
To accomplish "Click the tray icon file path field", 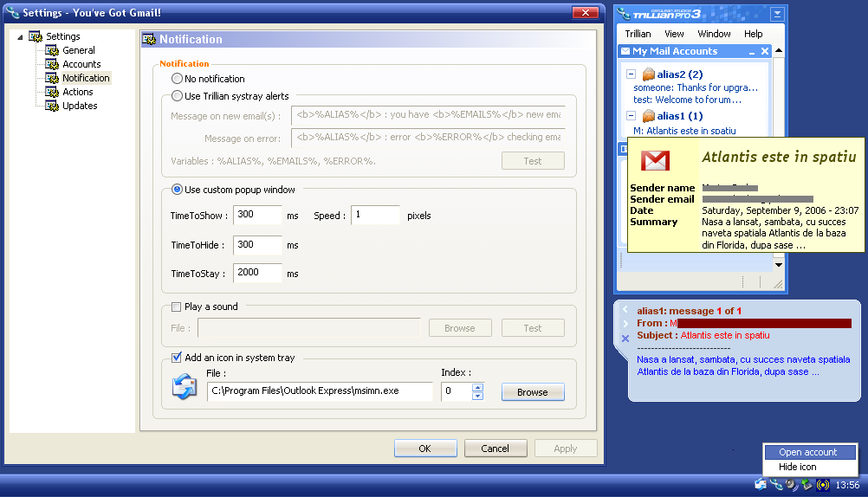I will point(320,391).
